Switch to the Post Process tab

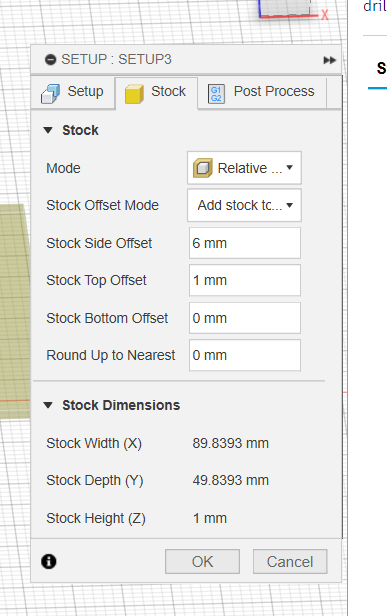coord(262,93)
